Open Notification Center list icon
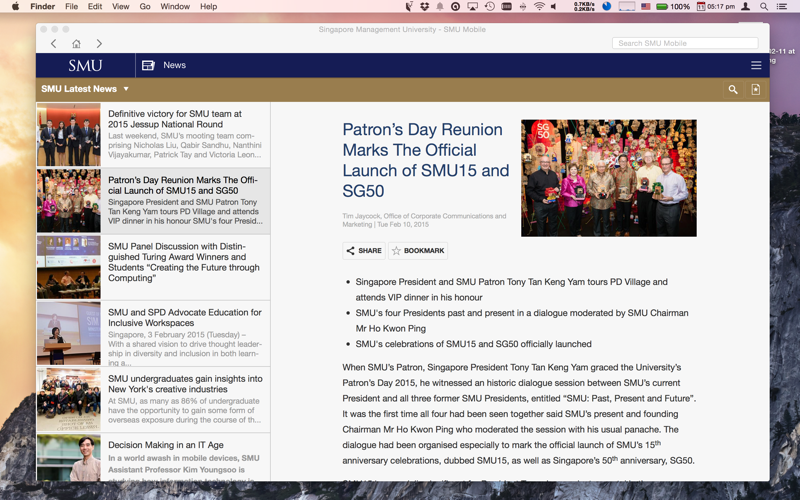Screen dimensions: 800x500 (782, 6)
